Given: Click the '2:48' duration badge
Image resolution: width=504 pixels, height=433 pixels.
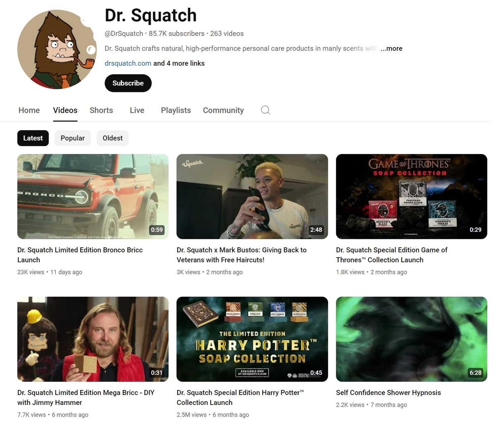Looking at the screenshot, I should [316, 230].
